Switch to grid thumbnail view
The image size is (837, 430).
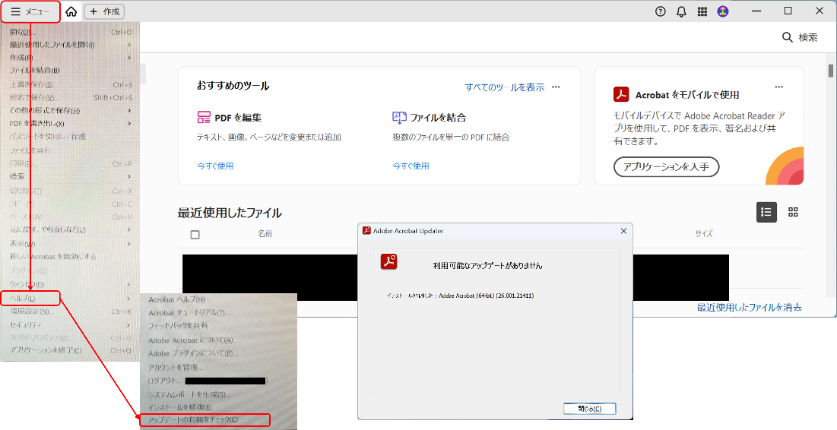[793, 211]
